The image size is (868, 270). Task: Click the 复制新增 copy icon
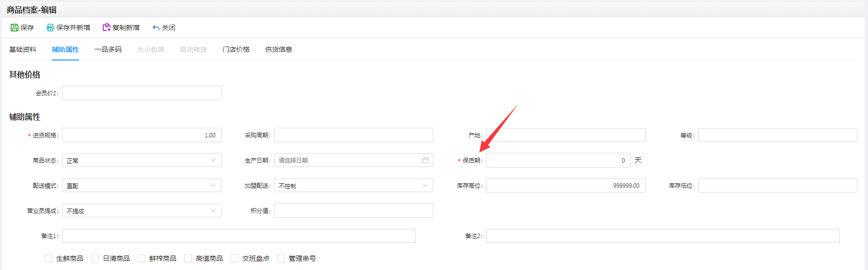pos(107,28)
